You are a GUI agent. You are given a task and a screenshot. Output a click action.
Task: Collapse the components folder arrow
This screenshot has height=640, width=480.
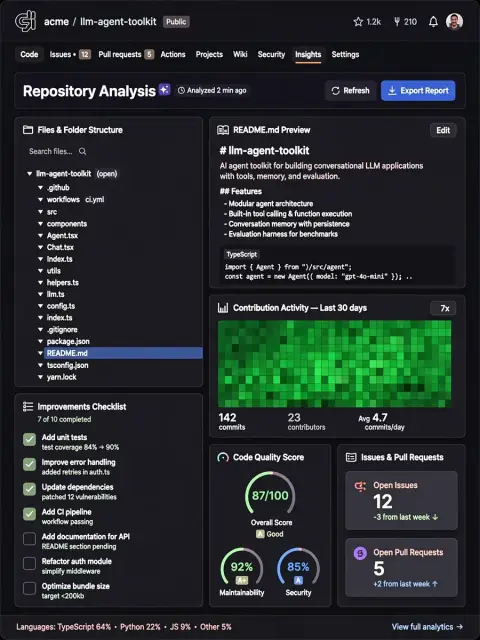(x=40, y=224)
